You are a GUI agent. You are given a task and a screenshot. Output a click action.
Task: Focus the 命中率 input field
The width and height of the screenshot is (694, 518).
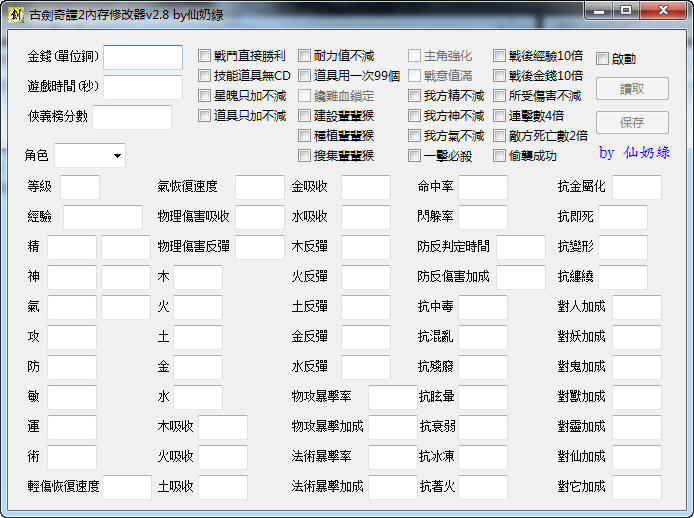coord(482,187)
